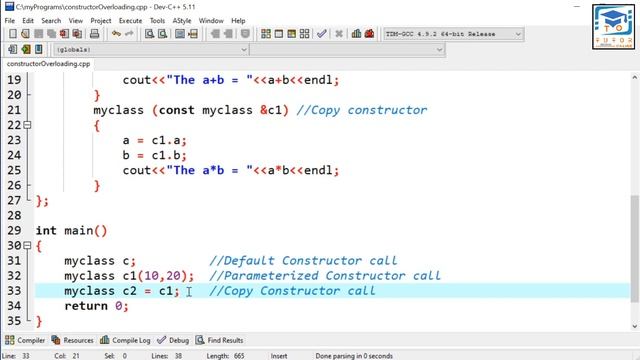640x360 pixels.
Task: Click the checkmark Debug toolbar icon
Action: pos(322,34)
